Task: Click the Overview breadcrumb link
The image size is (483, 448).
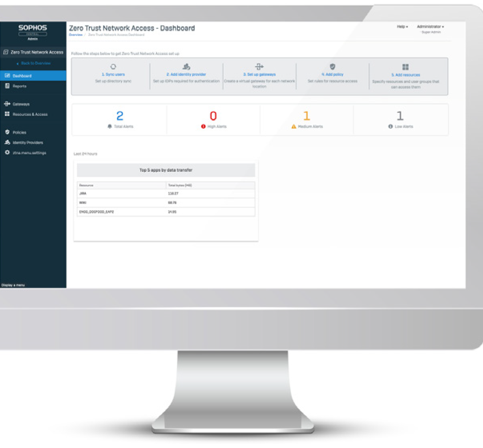Action: [x=75, y=35]
